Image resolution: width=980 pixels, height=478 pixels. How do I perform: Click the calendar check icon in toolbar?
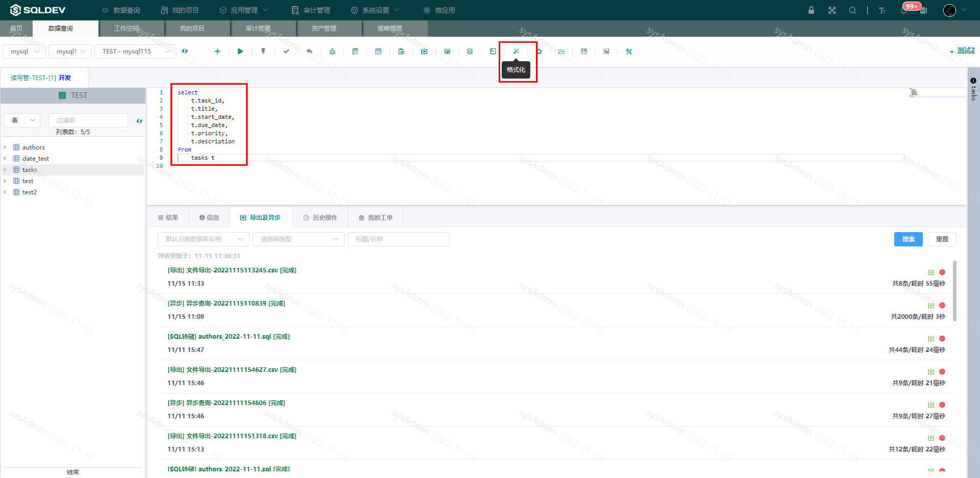378,52
